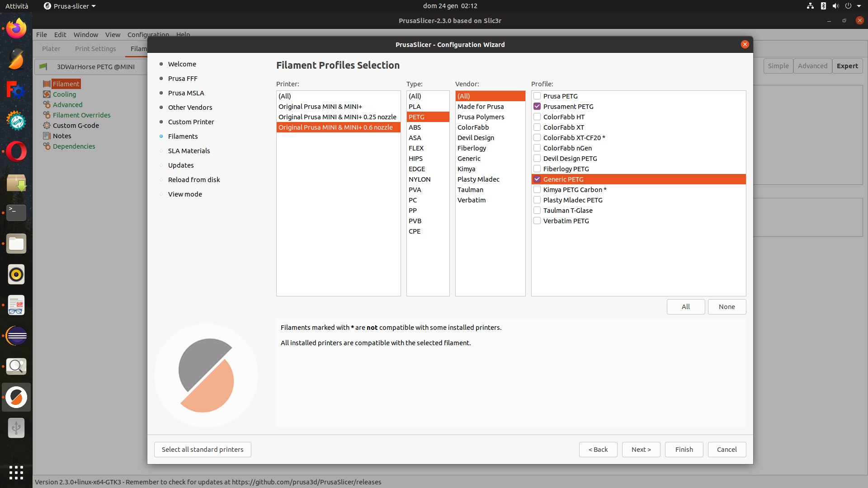
Task: Check ColorFabb nGen profile
Action: (x=537, y=148)
